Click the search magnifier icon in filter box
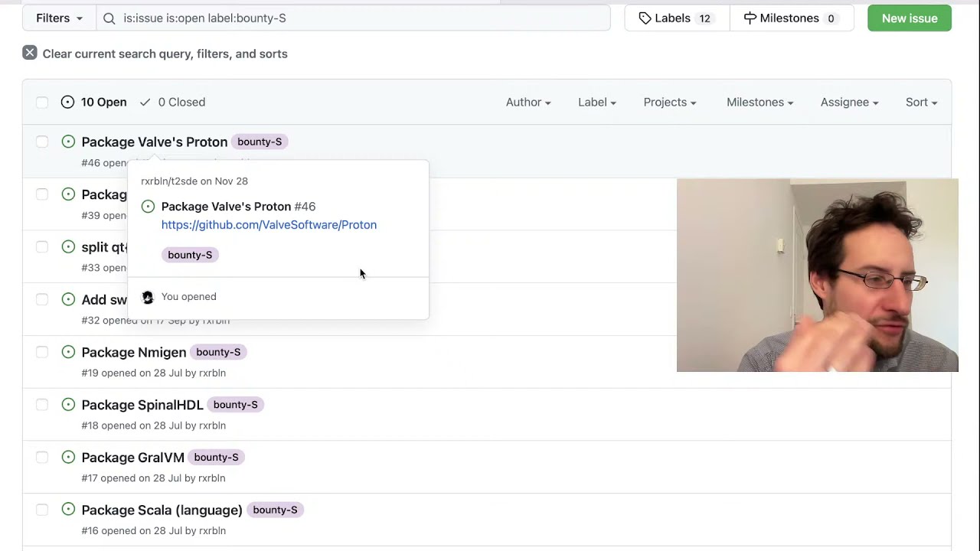This screenshot has width=980, height=551. pyautogui.click(x=109, y=18)
